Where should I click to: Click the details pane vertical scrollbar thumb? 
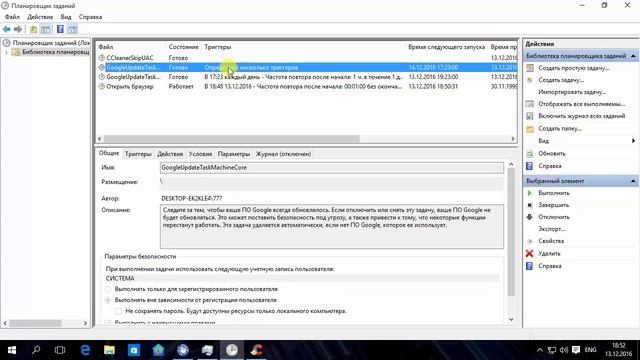point(511,231)
